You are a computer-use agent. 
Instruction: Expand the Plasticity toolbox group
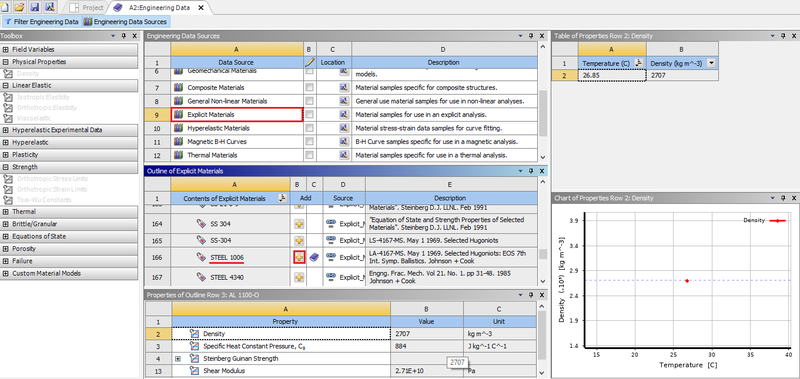(x=6, y=155)
